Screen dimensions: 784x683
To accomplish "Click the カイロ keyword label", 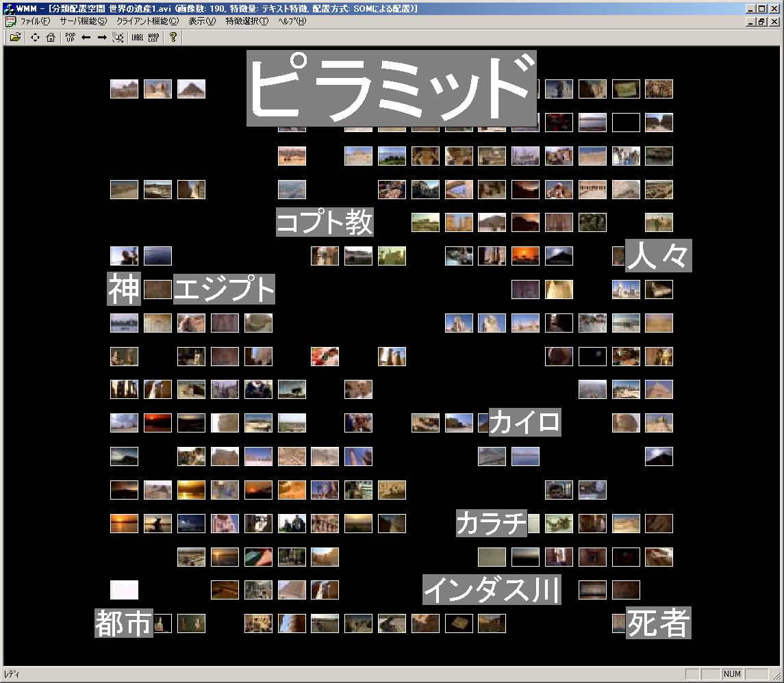I will (x=524, y=422).
